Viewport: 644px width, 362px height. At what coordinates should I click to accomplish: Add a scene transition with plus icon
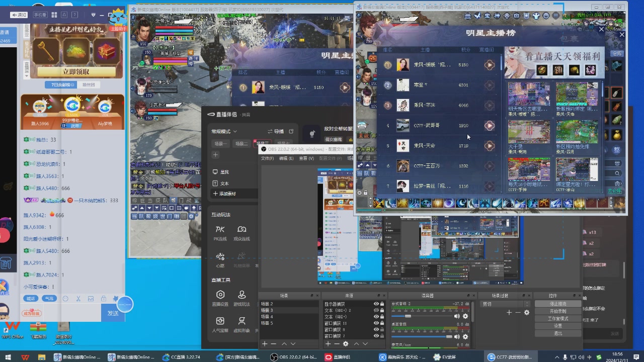[509, 313]
